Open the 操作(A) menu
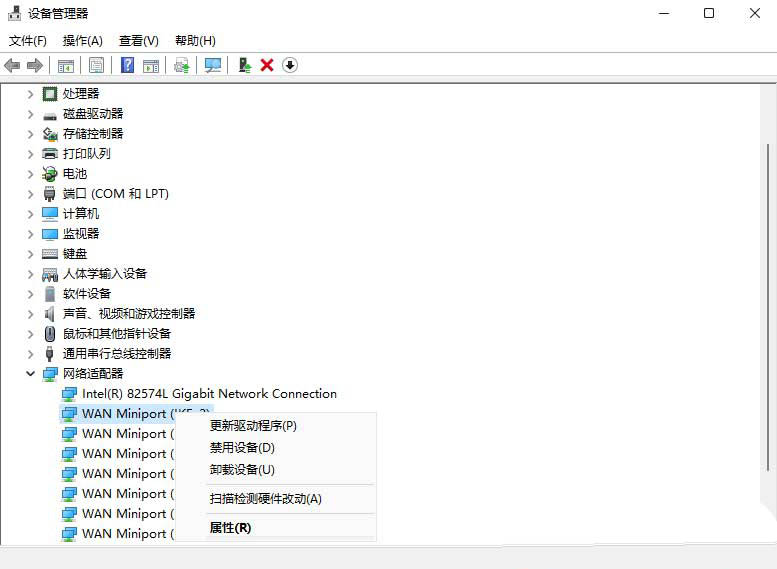 82,41
